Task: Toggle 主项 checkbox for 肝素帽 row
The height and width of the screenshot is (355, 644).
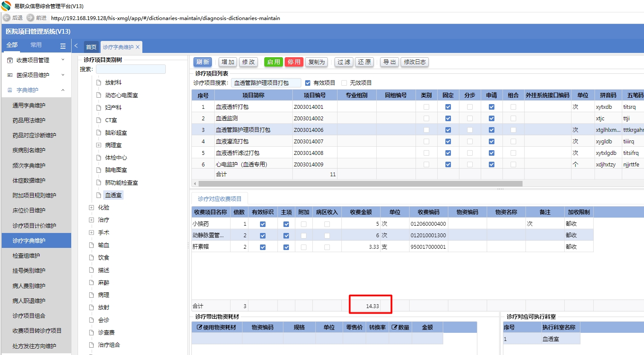Action: click(286, 247)
